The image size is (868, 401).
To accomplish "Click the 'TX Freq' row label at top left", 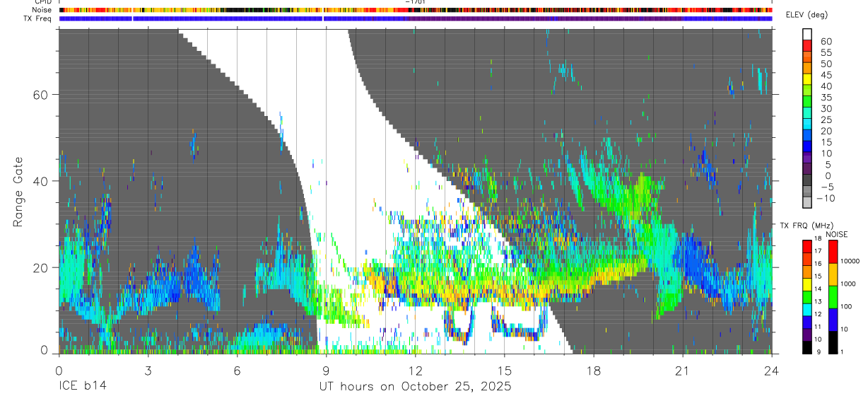I will 37,18.
